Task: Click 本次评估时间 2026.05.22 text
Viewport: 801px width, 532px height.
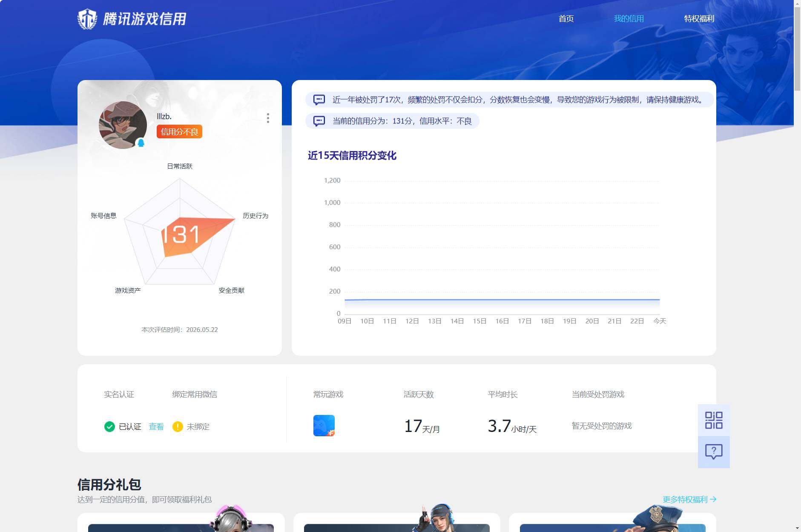Action: pyautogui.click(x=180, y=330)
